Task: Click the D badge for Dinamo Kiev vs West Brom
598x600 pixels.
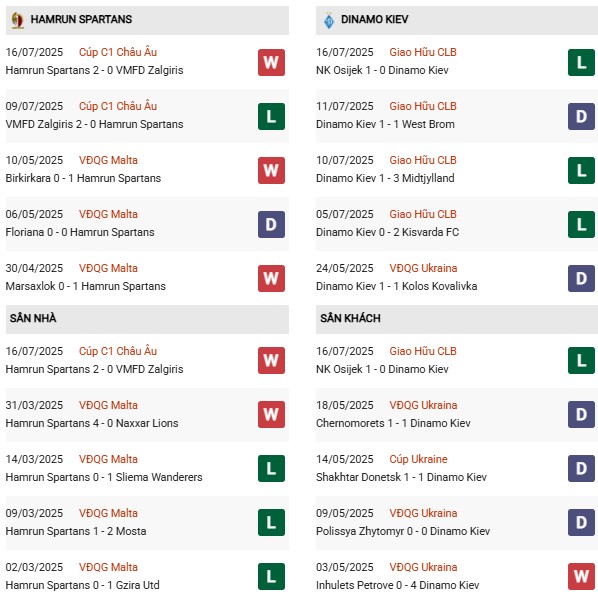Action: [581, 116]
